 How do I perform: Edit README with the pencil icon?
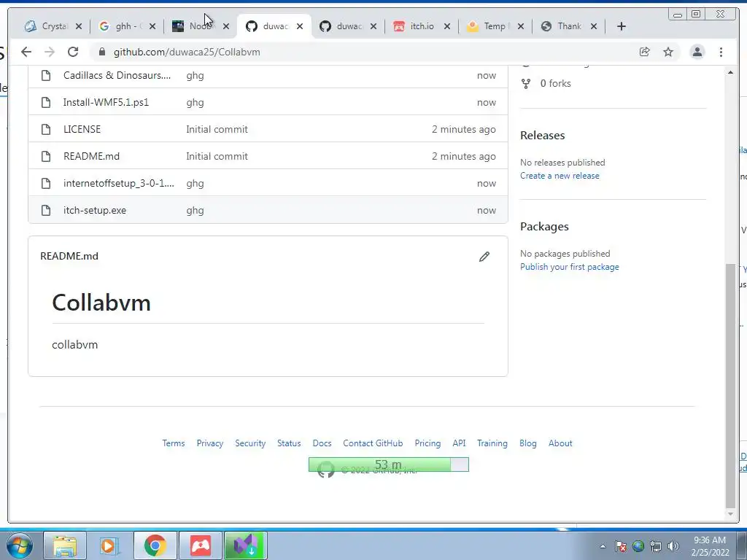(484, 257)
